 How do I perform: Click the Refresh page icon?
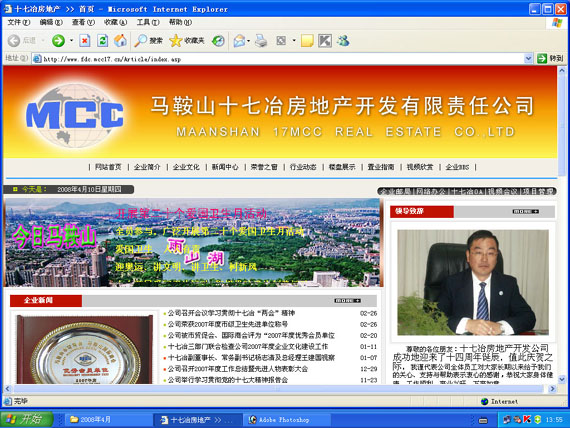coord(103,40)
